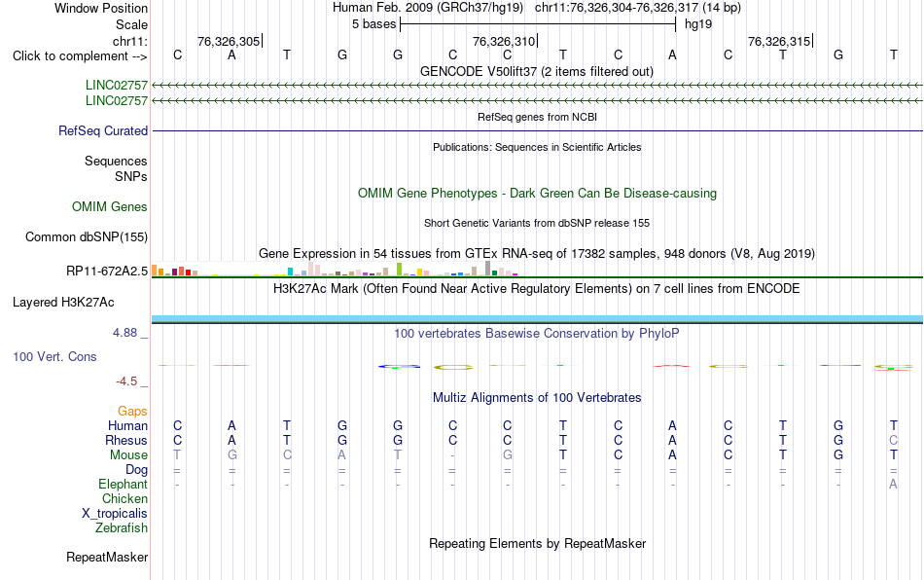Image resolution: width=924 pixels, height=580 pixels.
Task: Click the 4.88 PhyloP upper scale value
Action: pos(124,333)
